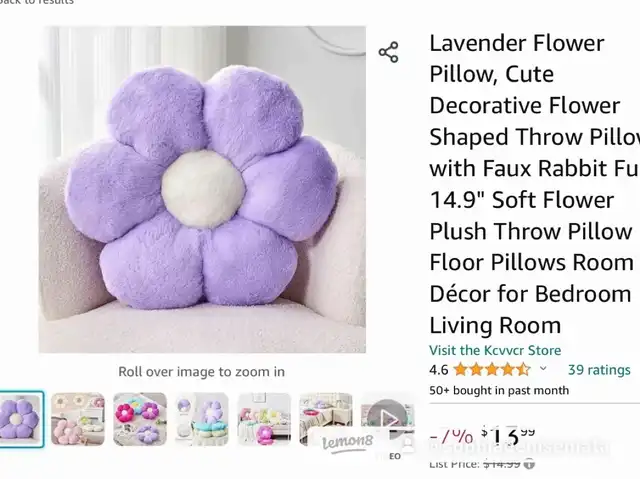The width and height of the screenshot is (640, 479).
Task: Open the 39 ratings link
Action: [x=599, y=370]
